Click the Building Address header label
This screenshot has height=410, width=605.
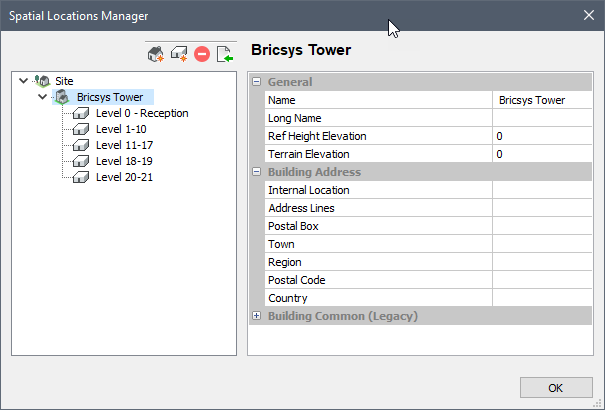314,172
